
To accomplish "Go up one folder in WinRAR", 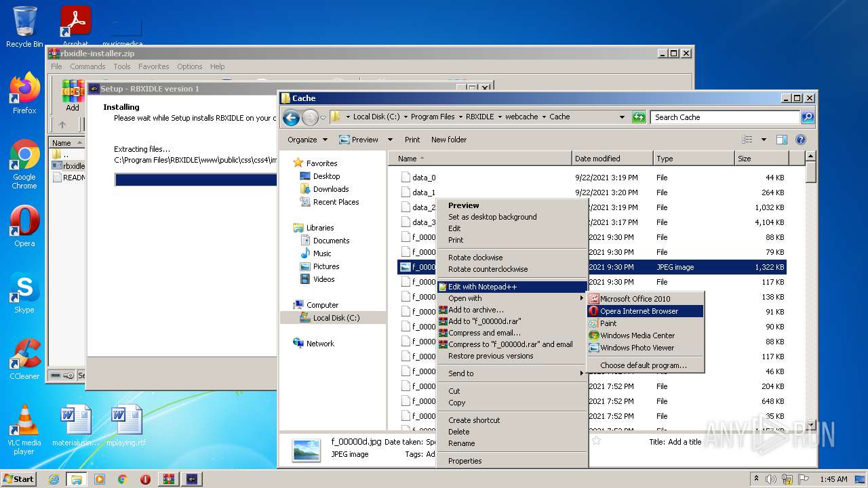I will pos(62,125).
